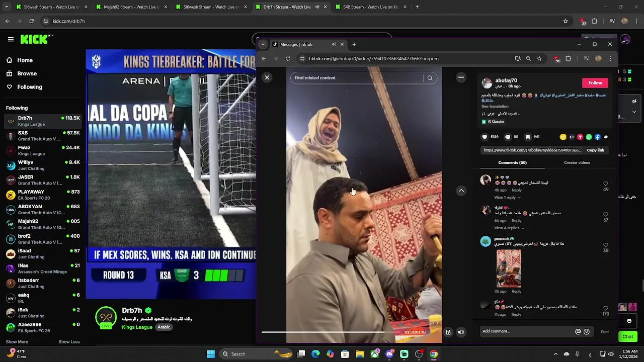Viewport: 644px width, 362px height.
Task: Close the TikTok video viewer with X
Action: tap(267, 77)
